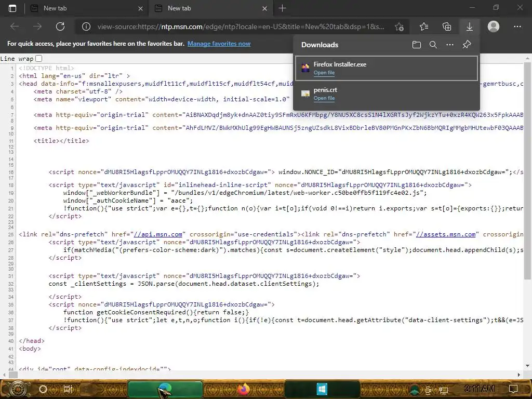Open the steampunk Start button
The image size is (532, 399).
18,389
